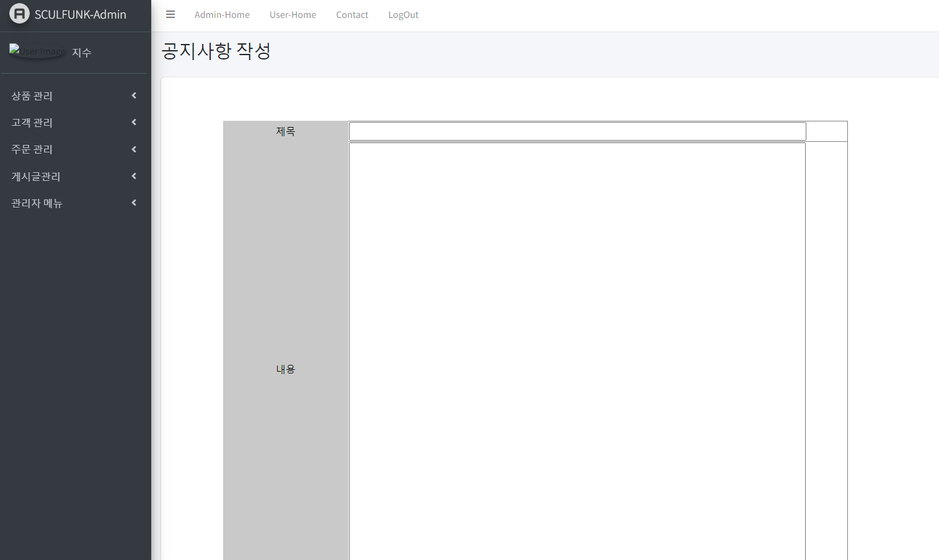Click the SCULFUNK-Admin brand text
Viewport: 939px width, 560px height.
[81, 14]
